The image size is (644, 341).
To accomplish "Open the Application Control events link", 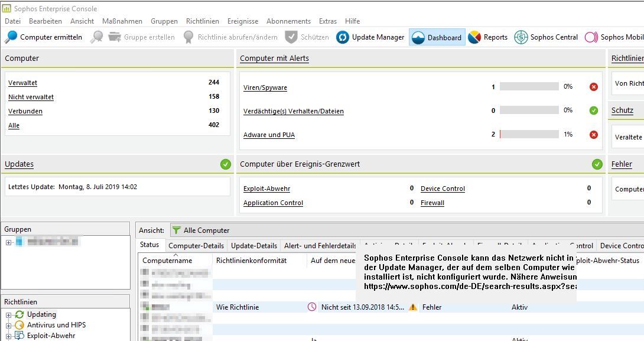I will (273, 203).
